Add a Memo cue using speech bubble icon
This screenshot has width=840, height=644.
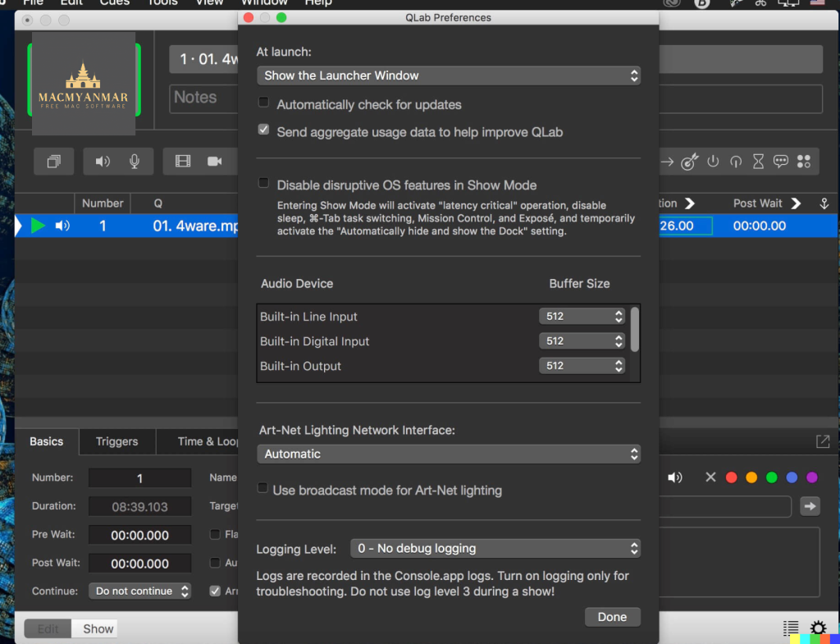pyautogui.click(x=781, y=162)
